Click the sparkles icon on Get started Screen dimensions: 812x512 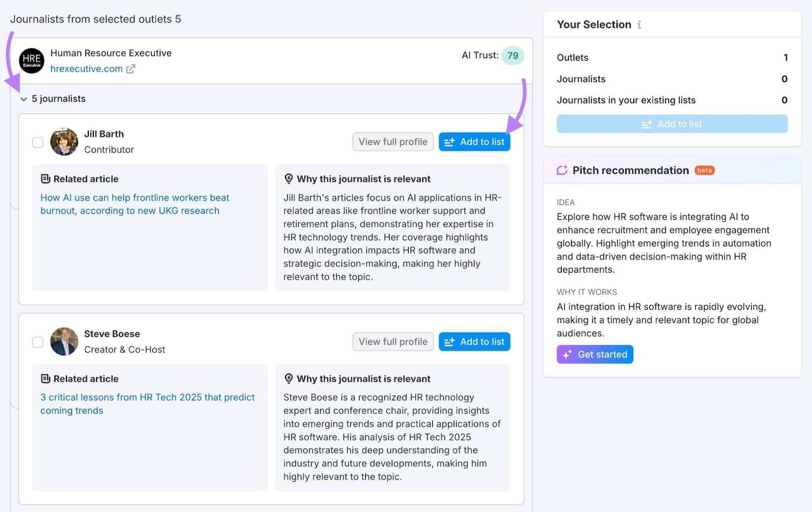[567, 354]
